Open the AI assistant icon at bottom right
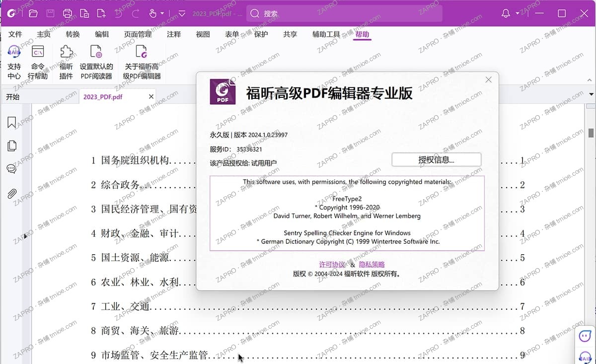 click(586, 357)
